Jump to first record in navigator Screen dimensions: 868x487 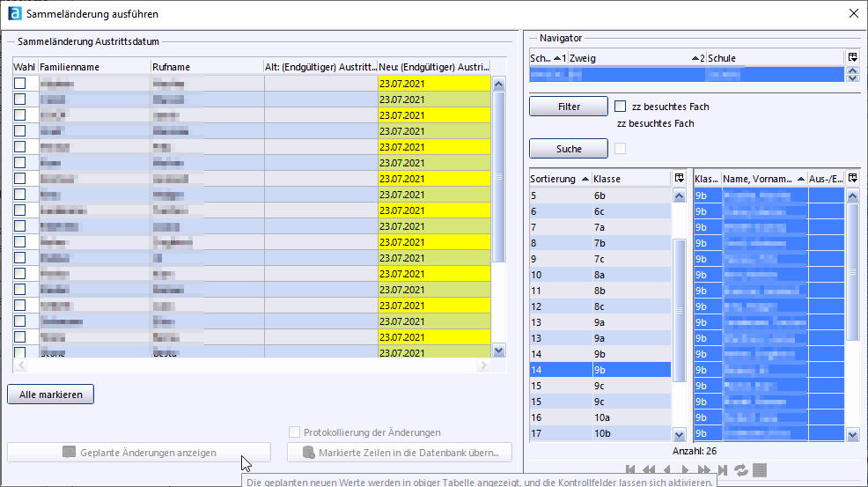click(630, 470)
